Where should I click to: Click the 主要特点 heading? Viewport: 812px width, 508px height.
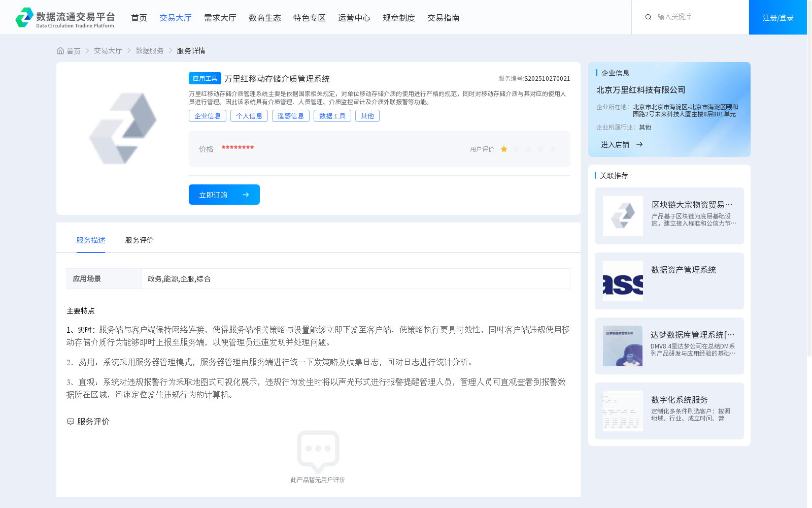(x=81, y=311)
